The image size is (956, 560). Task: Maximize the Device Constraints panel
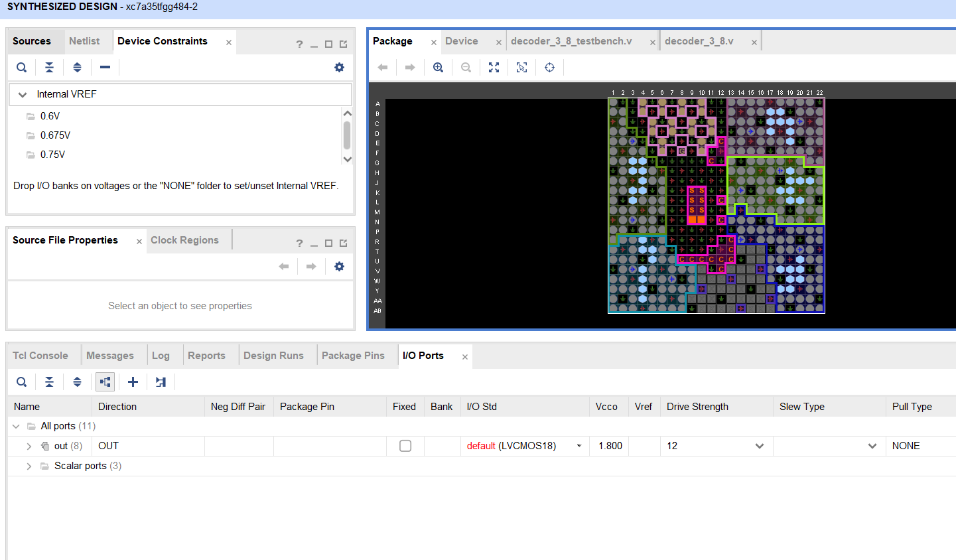coord(328,44)
